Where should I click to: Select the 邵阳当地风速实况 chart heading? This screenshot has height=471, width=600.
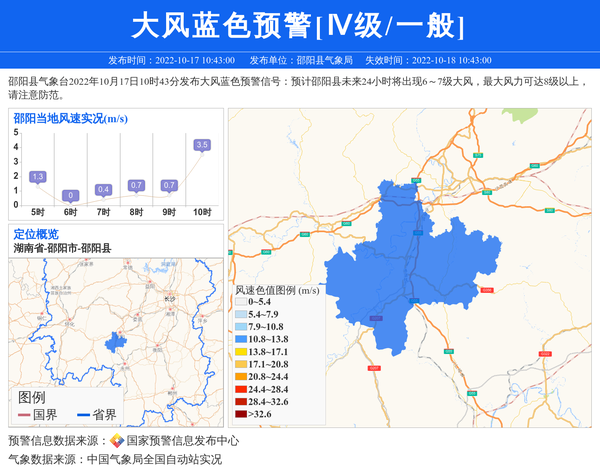[x=70, y=118]
